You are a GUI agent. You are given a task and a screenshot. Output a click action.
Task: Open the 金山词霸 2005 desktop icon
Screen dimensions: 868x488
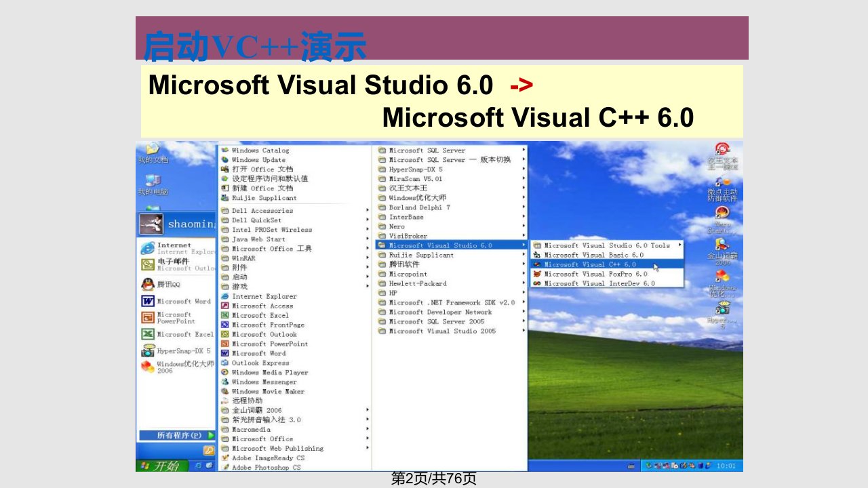coord(723,244)
